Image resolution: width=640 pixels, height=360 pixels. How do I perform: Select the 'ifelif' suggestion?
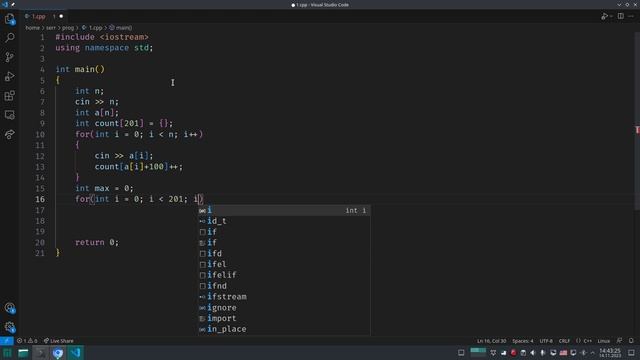coord(284,275)
